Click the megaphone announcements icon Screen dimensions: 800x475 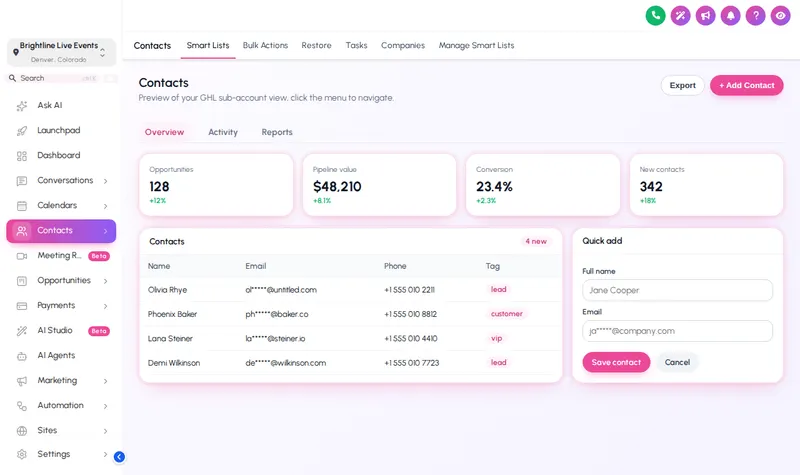705,16
